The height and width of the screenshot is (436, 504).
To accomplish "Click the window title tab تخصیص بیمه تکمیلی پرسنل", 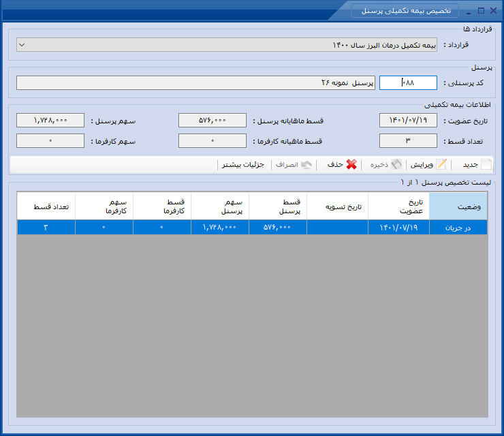I will tap(405, 11).
